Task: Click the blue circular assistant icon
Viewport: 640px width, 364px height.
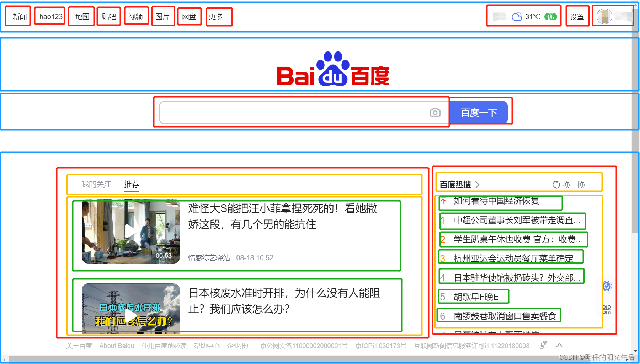Action: click(607, 286)
